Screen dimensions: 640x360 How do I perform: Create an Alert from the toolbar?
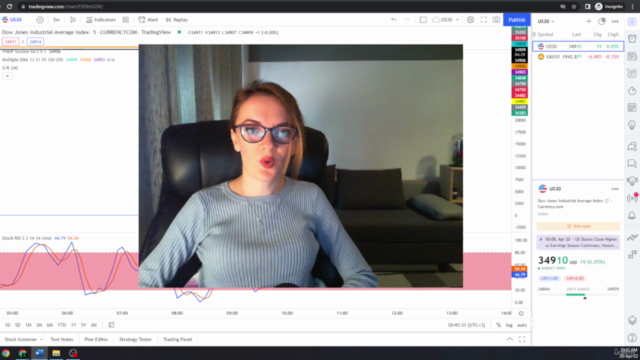tap(148, 20)
